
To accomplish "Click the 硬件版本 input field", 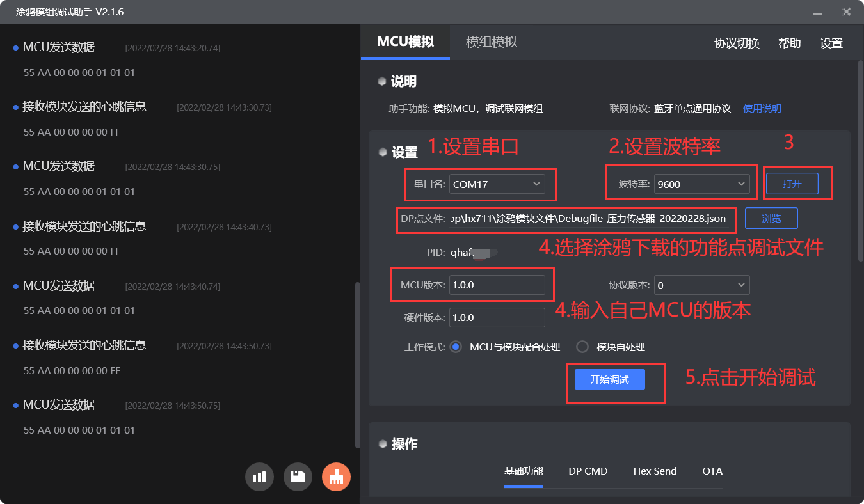I will click(497, 318).
